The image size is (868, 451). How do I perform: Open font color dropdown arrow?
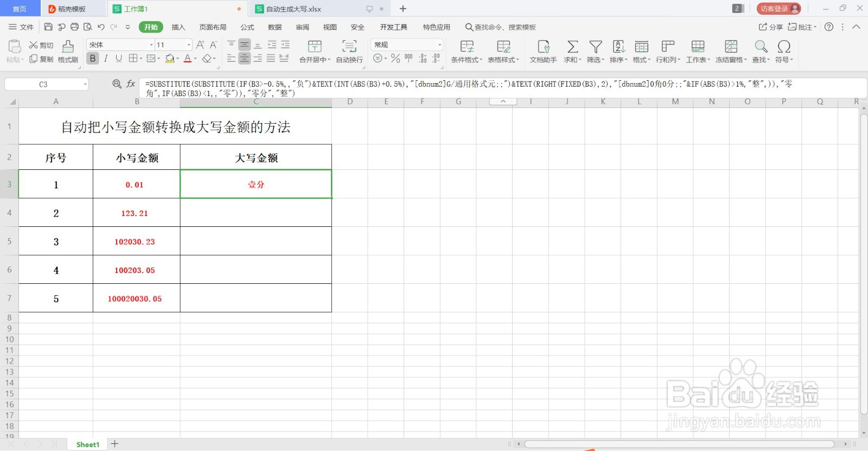click(195, 59)
